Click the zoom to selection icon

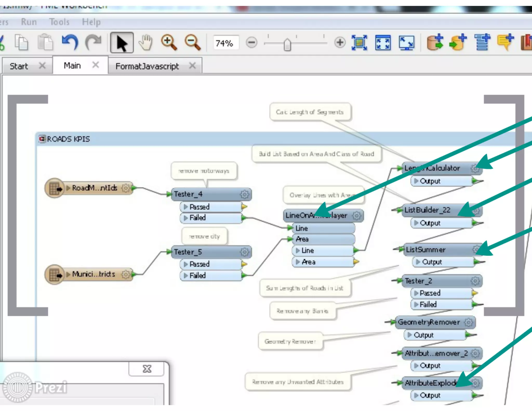coord(359,43)
